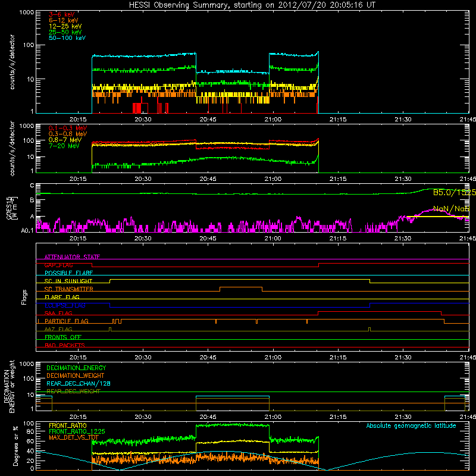Click the cyan 50-100 keV count rate curve

[x=144, y=56]
